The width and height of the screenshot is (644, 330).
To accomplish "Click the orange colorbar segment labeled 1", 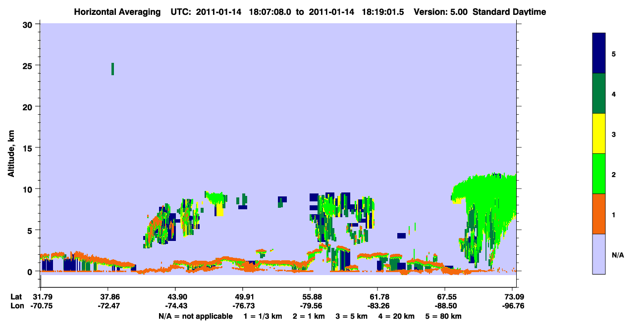I will click(599, 214).
